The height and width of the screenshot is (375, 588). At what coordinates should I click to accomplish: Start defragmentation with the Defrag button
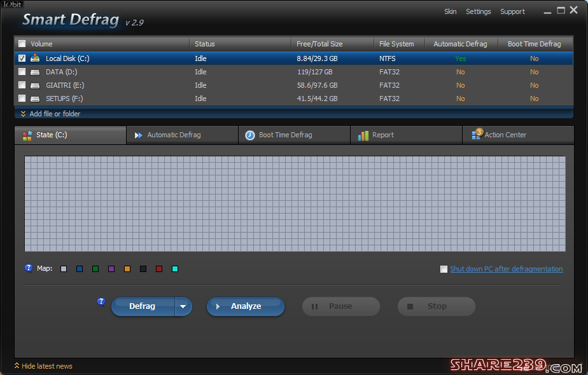pos(143,306)
